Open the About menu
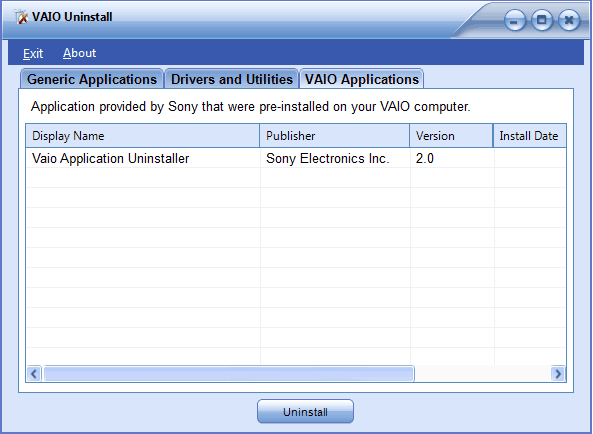 pyautogui.click(x=79, y=53)
